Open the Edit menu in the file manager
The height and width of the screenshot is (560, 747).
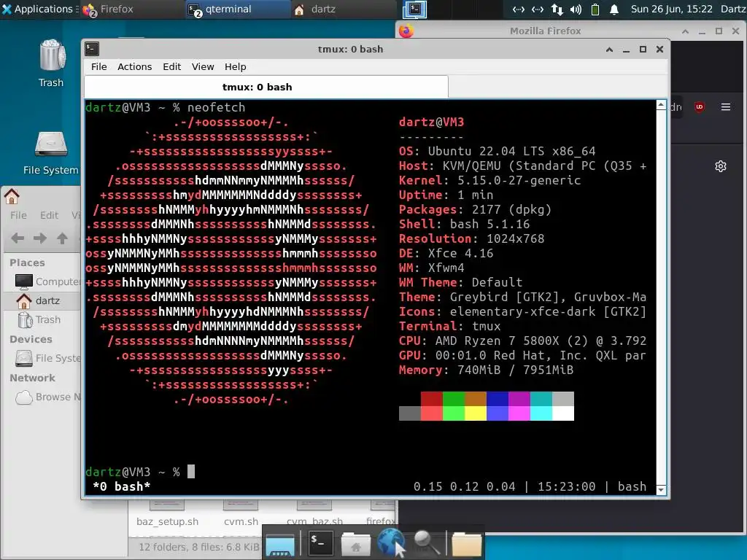49,215
